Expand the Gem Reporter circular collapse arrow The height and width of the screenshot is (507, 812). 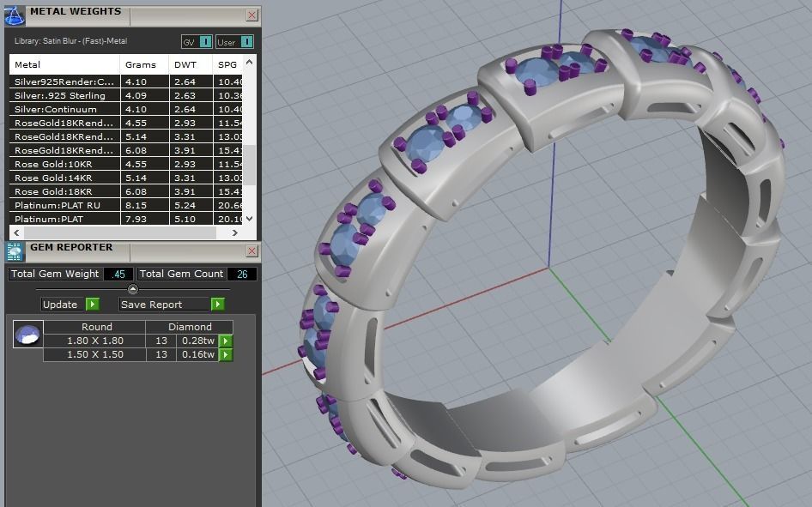[x=132, y=289]
